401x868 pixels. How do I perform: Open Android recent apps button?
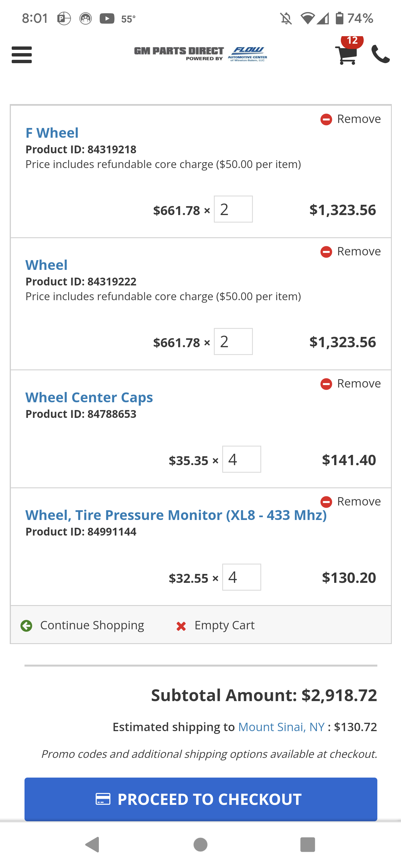pyautogui.click(x=307, y=844)
